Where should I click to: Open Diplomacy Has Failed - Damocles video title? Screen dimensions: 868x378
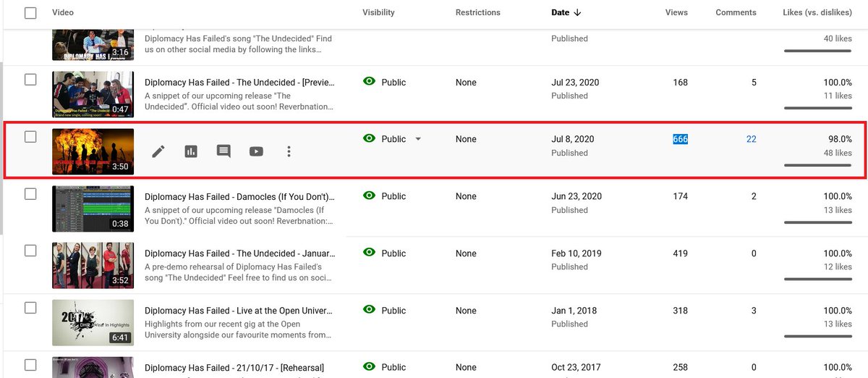tap(239, 196)
